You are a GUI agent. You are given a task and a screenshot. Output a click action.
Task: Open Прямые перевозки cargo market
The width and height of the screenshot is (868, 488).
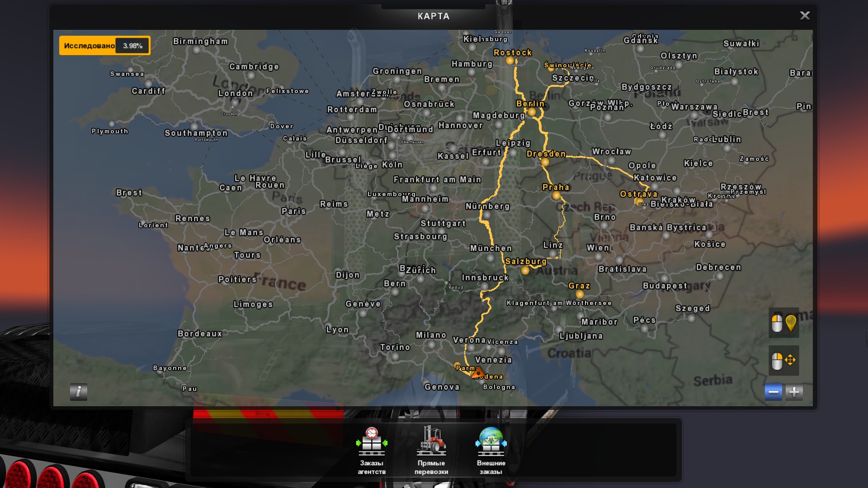point(431,450)
